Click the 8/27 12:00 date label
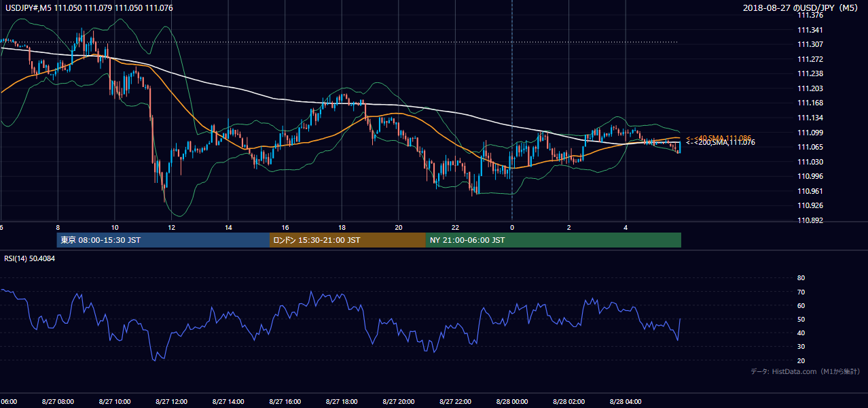 pyautogui.click(x=171, y=401)
